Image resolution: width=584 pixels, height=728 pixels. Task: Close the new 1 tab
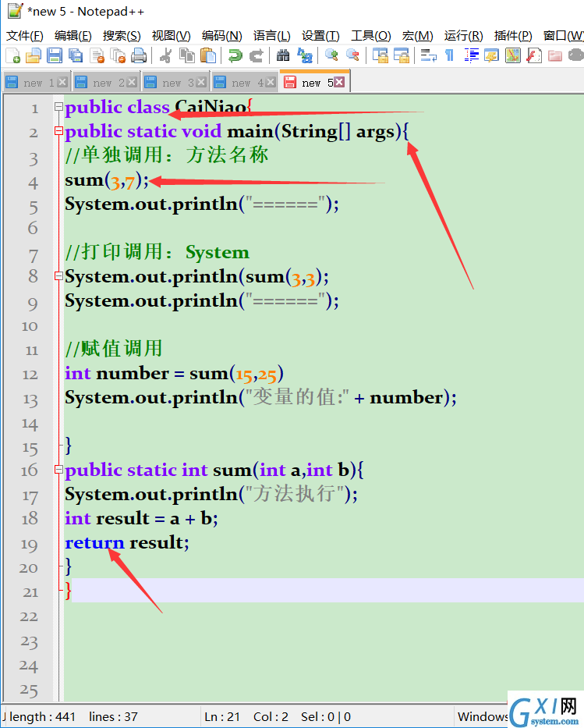(x=62, y=82)
